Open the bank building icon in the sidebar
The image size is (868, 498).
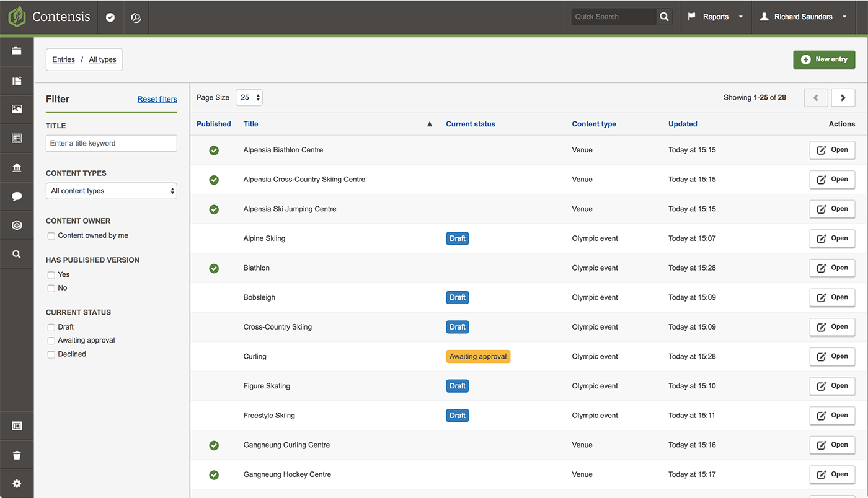click(x=17, y=168)
